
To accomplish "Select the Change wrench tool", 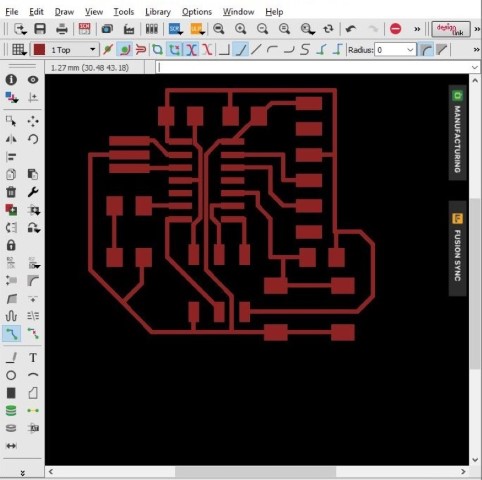I will point(33,192).
